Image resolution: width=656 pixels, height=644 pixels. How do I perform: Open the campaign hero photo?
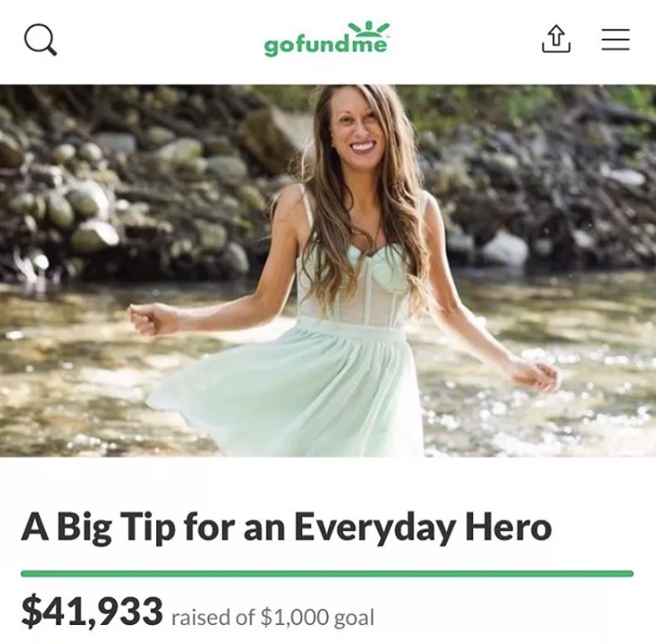click(328, 271)
